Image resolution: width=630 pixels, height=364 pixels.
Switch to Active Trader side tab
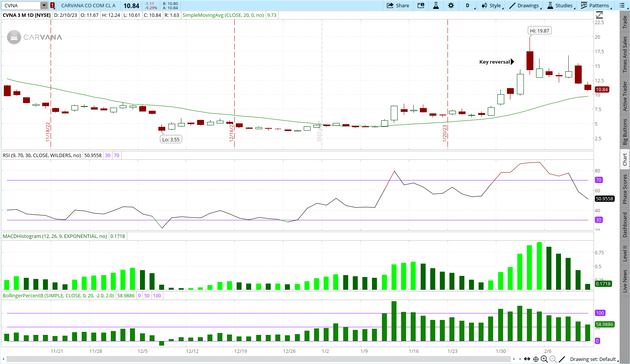(625, 96)
